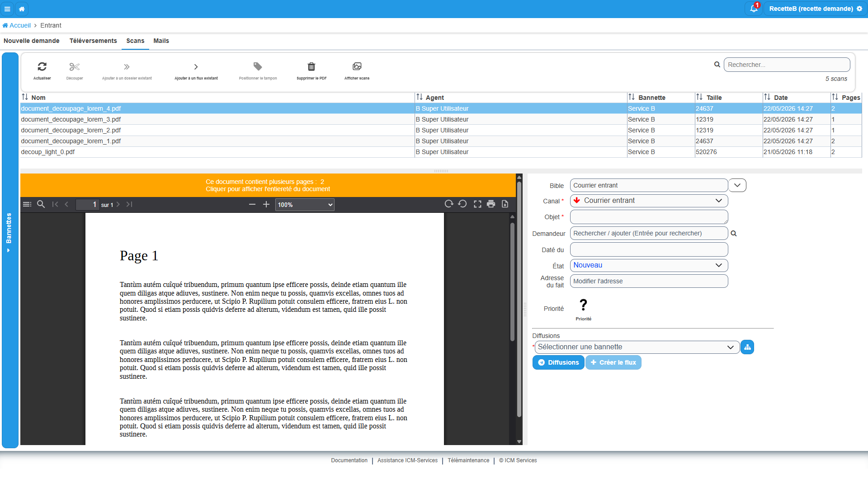The image size is (868, 488).
Task: Open the hamburger main menu
Action: point(7,9)
